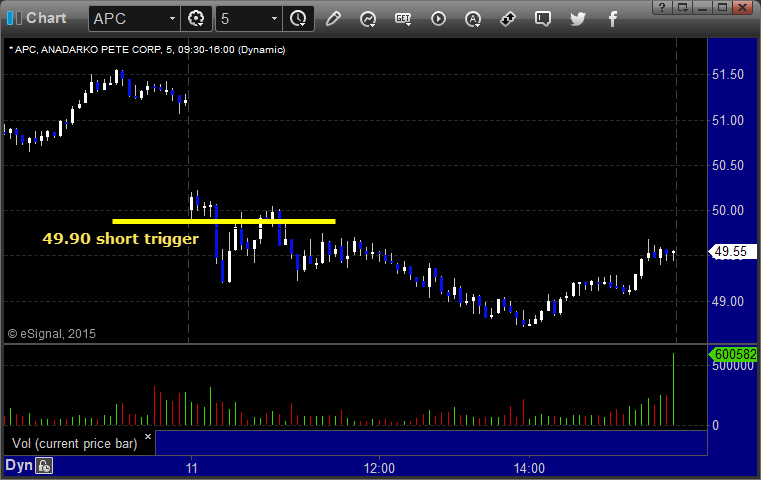Click the time axis lock icon
Viewport: 761px width, 480px height.
pyautogui.click(x=44, y=466)
